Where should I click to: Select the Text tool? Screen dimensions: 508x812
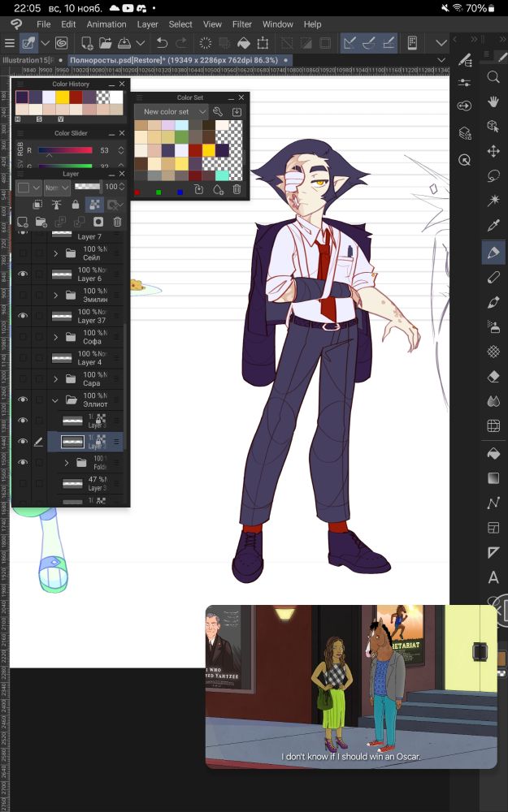point(493,577)
